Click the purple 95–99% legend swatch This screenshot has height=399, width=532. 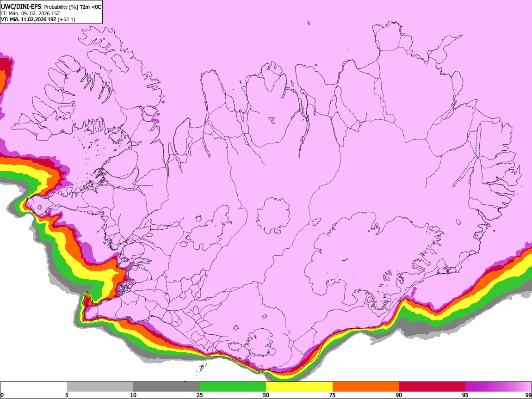pos(498,387)
